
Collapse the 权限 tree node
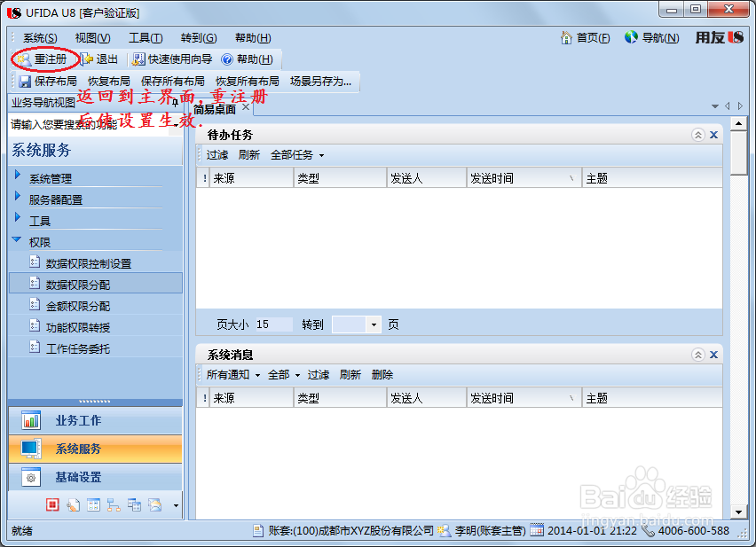(x=17, y=238)
